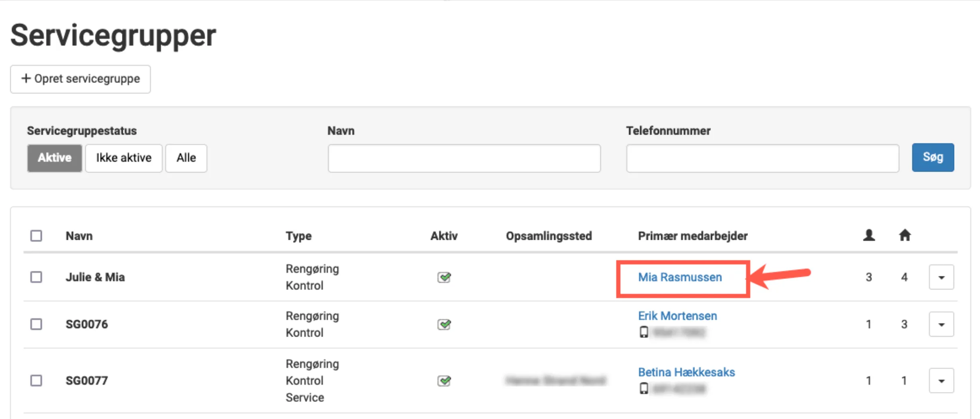Click the active checkmark icon for SG0076
The image size is (980, 419).
click(x=444, y=324)
